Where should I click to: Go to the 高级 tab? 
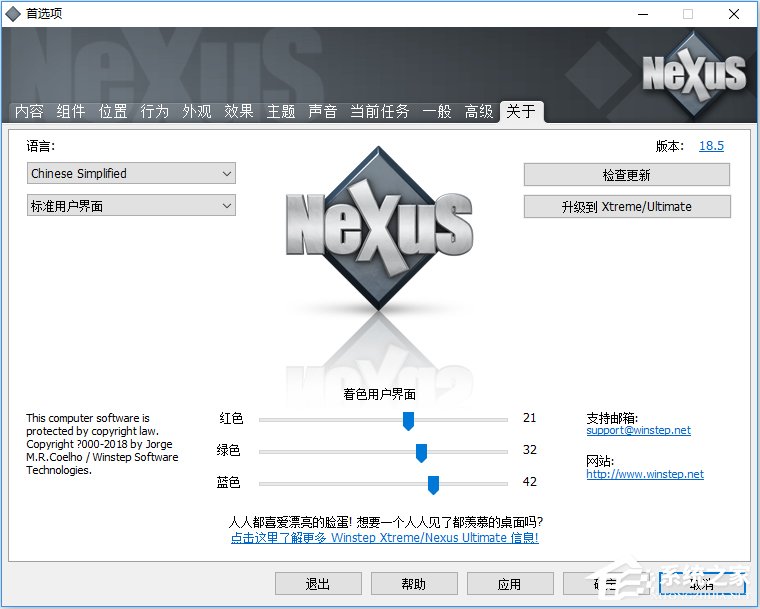point(479,112)
